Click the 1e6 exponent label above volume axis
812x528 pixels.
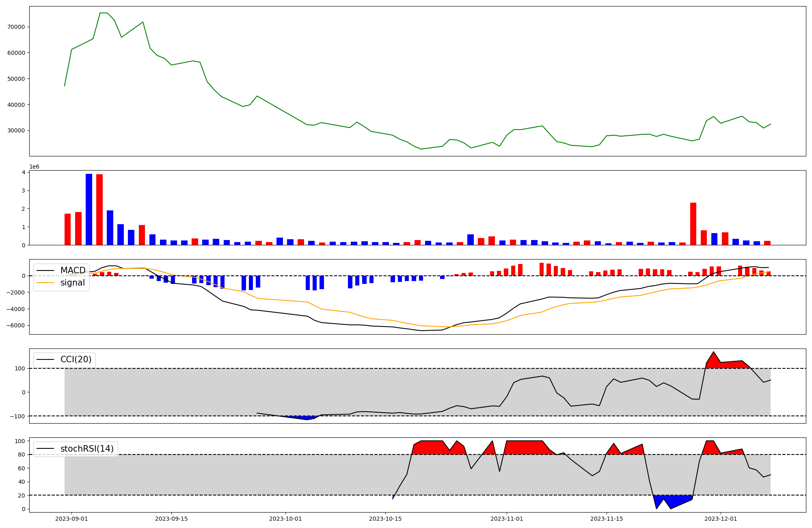tap(35, 167)
